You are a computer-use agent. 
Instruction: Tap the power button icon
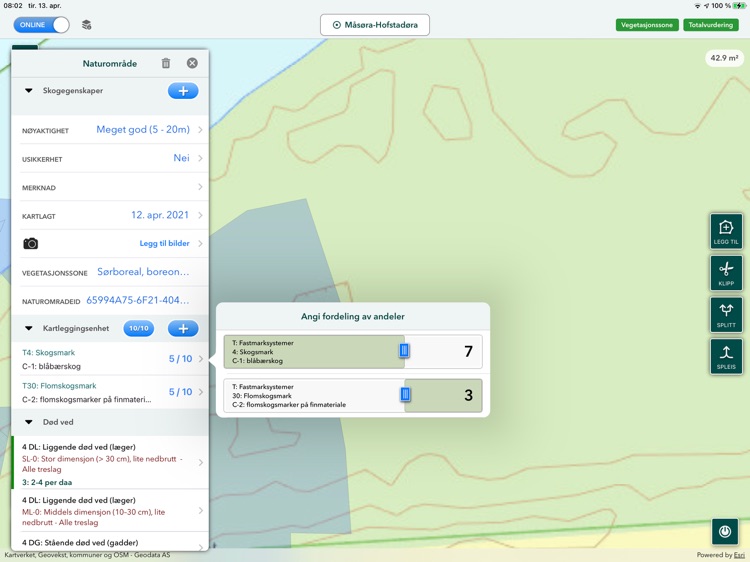pos(725,532)
